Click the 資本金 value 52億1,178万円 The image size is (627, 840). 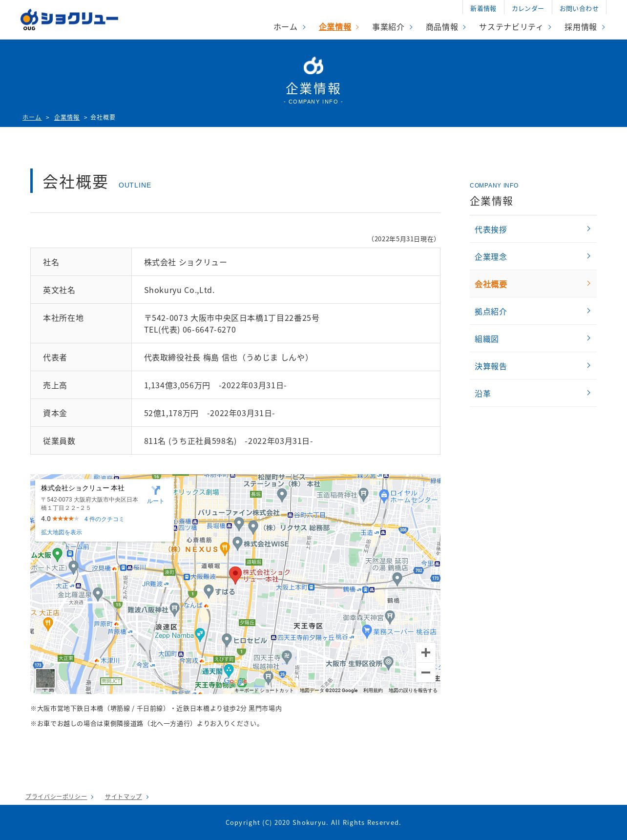pos(171,413)
